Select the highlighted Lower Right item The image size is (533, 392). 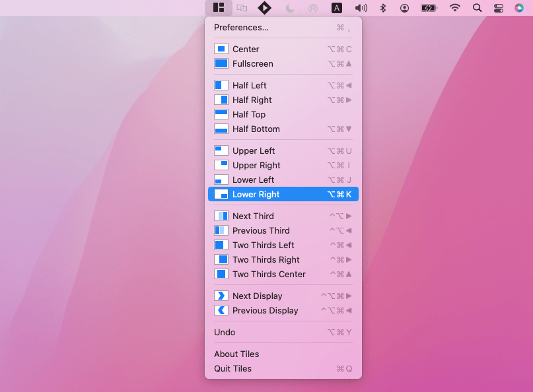click(x=283, y=194)
